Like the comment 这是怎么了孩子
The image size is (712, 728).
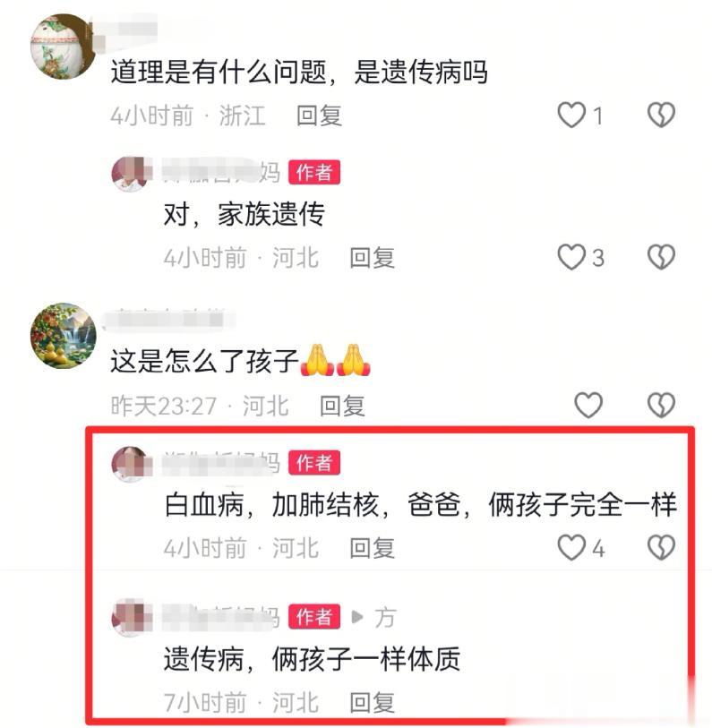point(588,406)
